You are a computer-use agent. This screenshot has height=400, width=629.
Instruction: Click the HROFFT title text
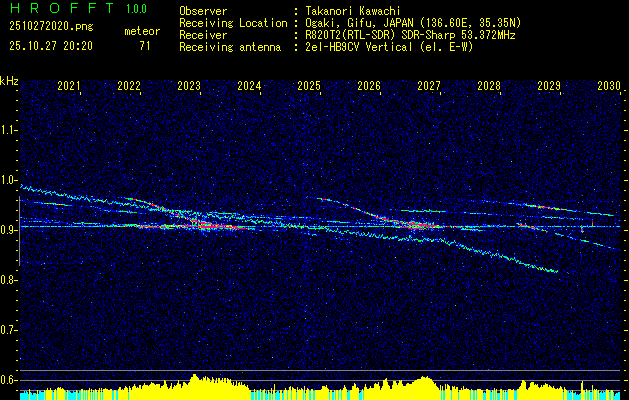(x=62, y=8)
